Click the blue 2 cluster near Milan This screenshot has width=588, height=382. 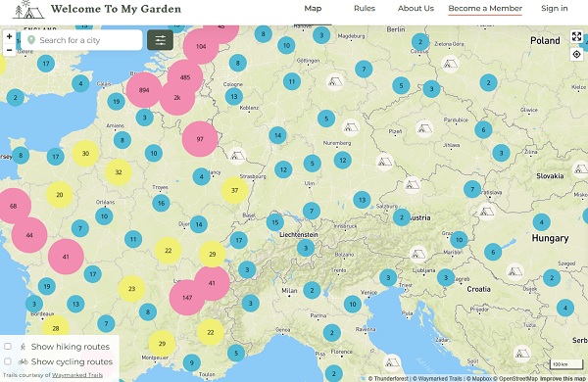coord(312,290)
